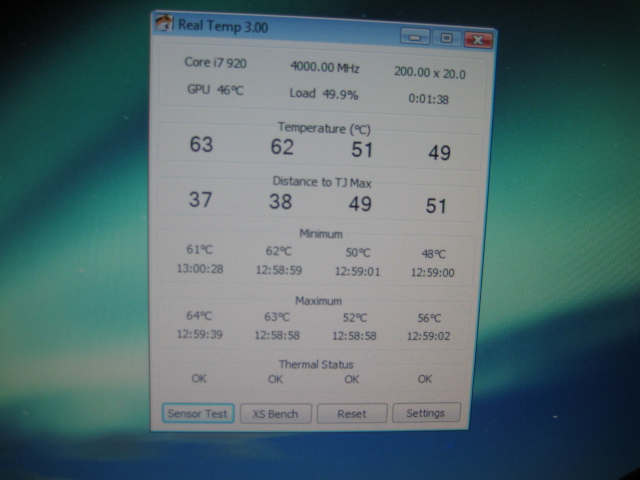Image resolution: width=640 pixels, height=480 pixels.
Task: Open the Settings dialog
Action: 426,413
